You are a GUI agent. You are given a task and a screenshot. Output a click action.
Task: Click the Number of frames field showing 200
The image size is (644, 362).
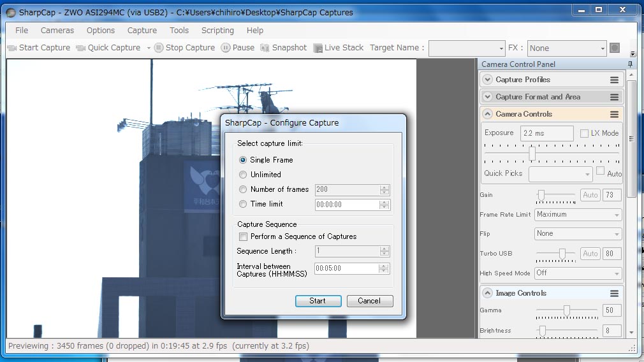[x=348, y=190]
